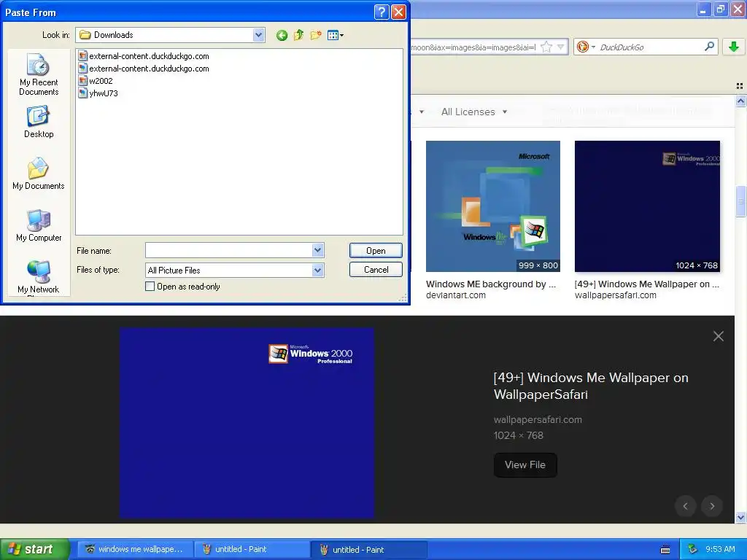Click the dialog Help question mark button

[x=382, y=12]
